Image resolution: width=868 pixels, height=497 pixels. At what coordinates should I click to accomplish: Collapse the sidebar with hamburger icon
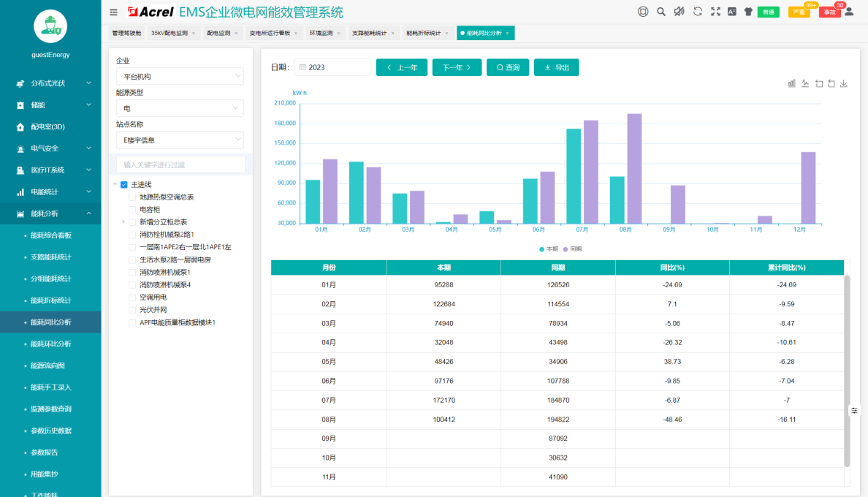113,12
